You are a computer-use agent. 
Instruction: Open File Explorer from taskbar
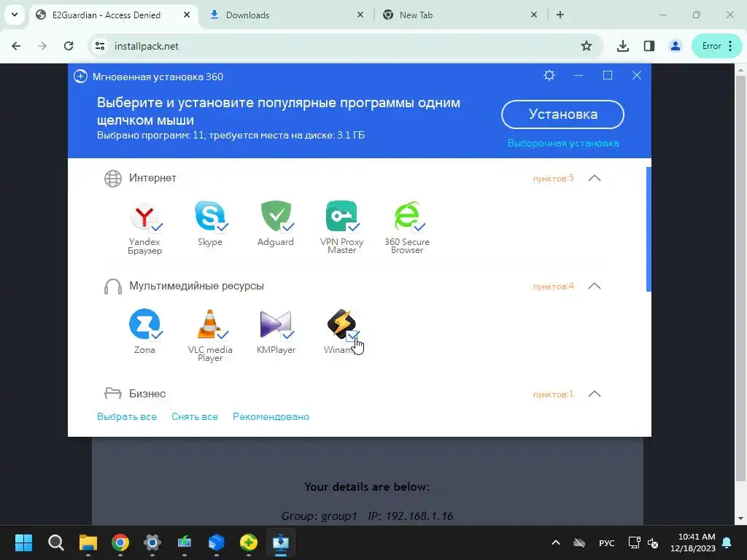pos(88,542)
